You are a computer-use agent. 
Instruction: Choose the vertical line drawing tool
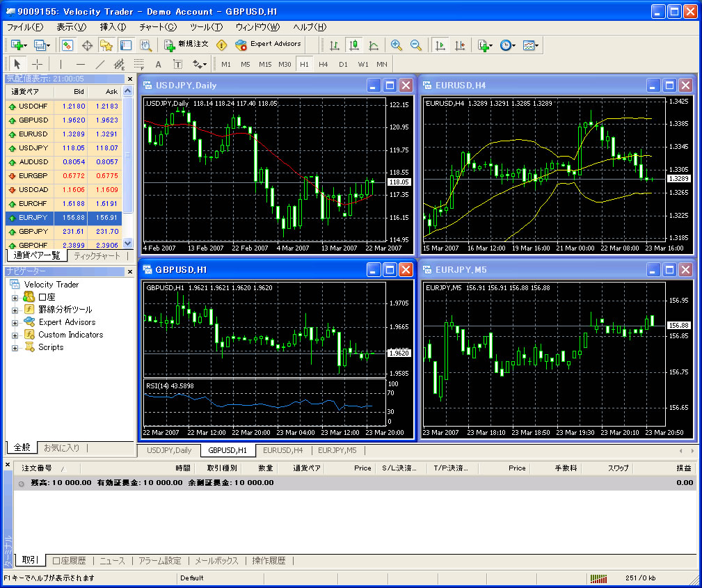[61, 64]
